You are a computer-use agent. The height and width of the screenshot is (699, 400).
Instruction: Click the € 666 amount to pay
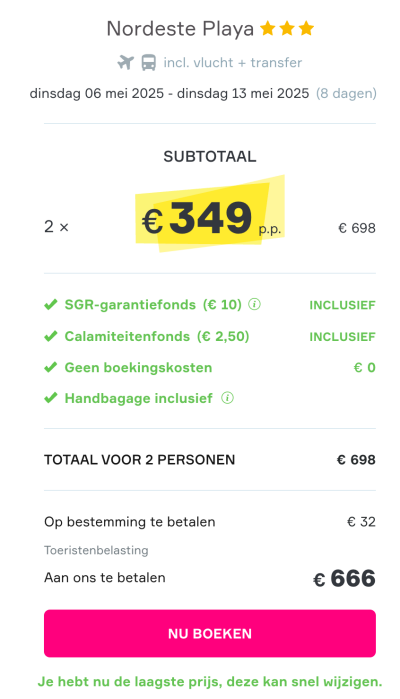[x=344, y=579]
